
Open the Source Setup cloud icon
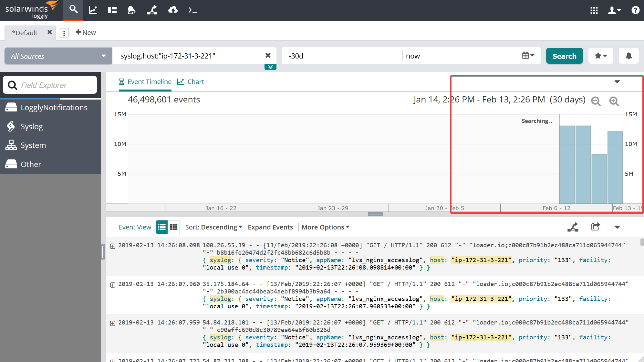tap(173, 10)
